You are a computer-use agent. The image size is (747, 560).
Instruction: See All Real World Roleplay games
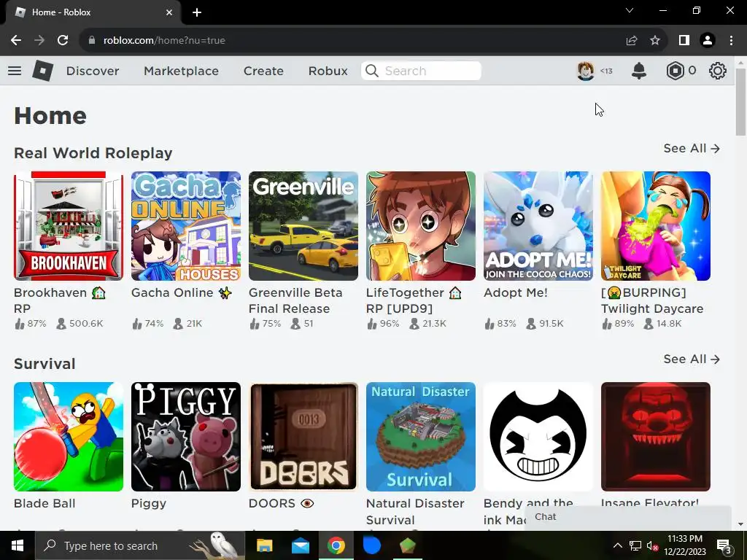pos(692,149)
